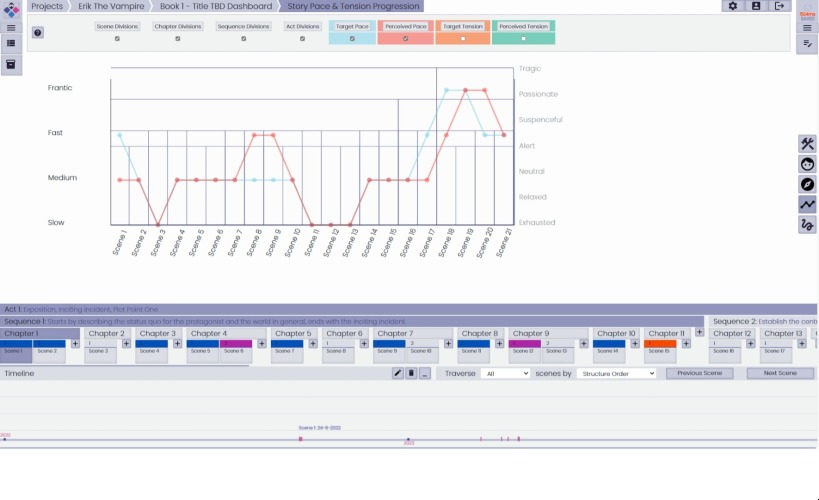Viewport: 819px width, 500px height.
Task: Open the characters face icon
Action: 807,164
